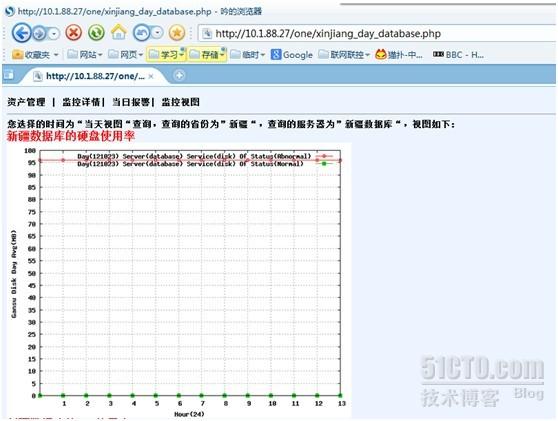This screenshot has width=558, height=421.
Task: Open dropdown next to the undo-tab icon
Action: [157, 33]
